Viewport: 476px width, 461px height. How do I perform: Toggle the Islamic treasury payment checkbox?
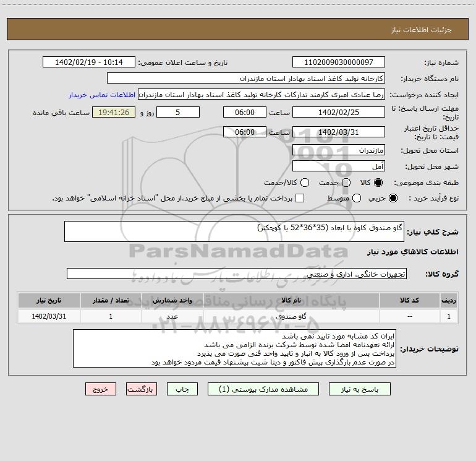300,198
